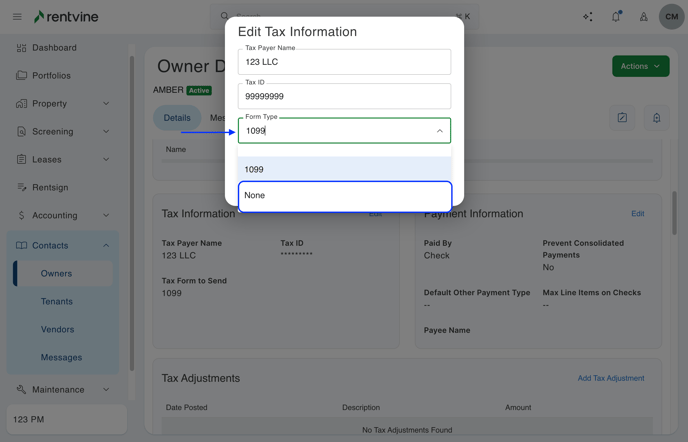Open the CM user avatar
The height and width of the screenshot is (442, 688).
[x=671, y=17]
